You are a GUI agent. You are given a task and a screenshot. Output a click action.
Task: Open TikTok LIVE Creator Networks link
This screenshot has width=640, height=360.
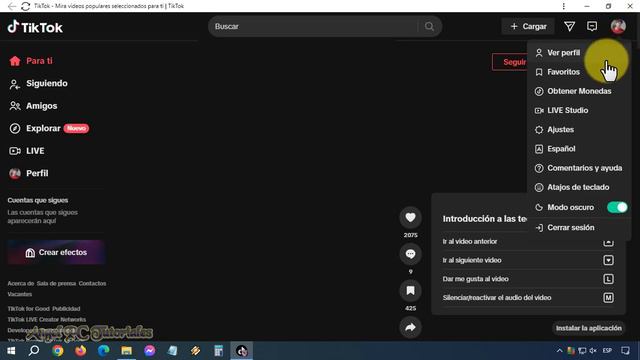pos(47,319)
